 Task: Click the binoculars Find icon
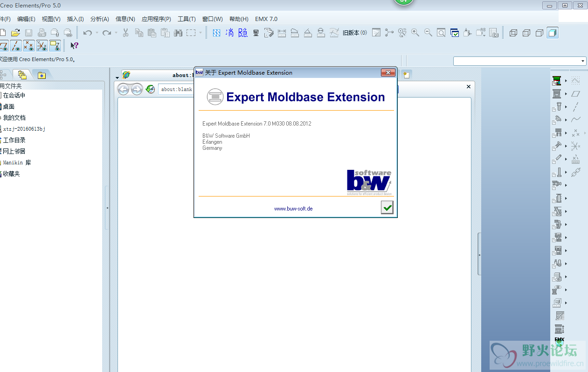pos(178,33)
